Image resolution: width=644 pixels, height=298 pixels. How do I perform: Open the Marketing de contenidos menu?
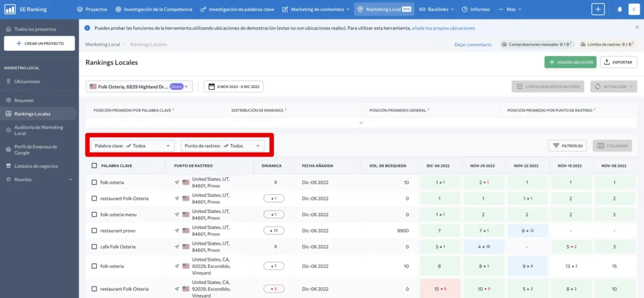(x=316, y=9)
